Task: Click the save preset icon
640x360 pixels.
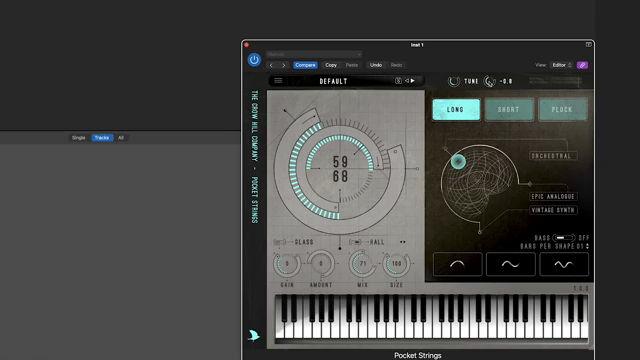Action: (398, 81)
